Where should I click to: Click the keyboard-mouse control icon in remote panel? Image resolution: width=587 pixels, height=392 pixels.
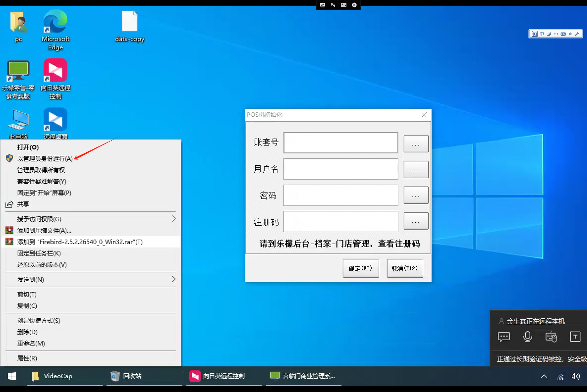tap(551, 337)
